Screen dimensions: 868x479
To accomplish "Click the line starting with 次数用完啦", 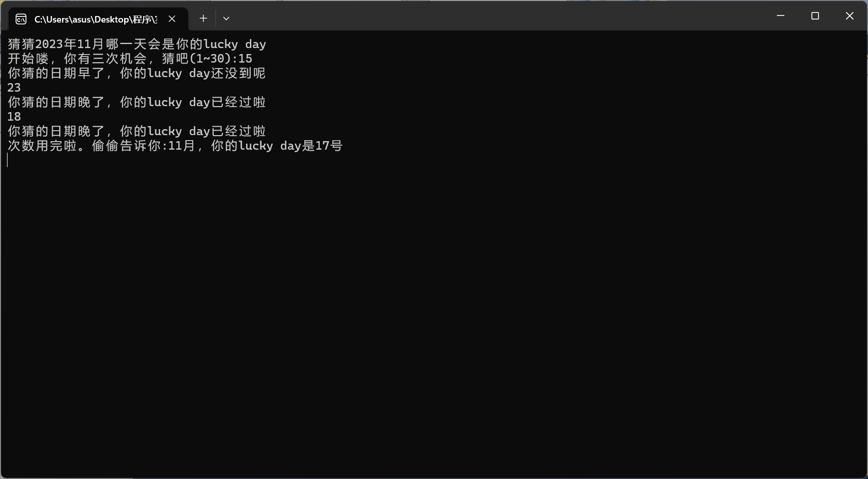I will pos(175,146).
